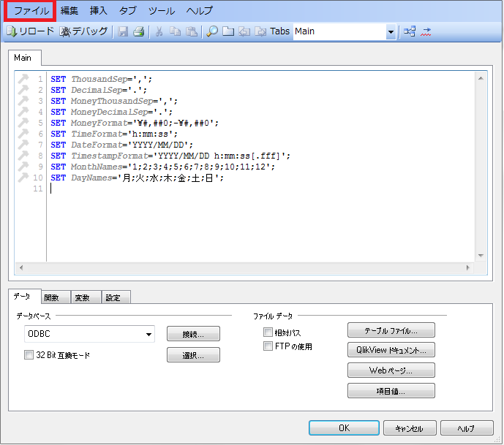Image resolution: width=504 pixels, height=445 pixels.
Task: Click the syntax check icon at toolbar end
Action: point(426,31)
